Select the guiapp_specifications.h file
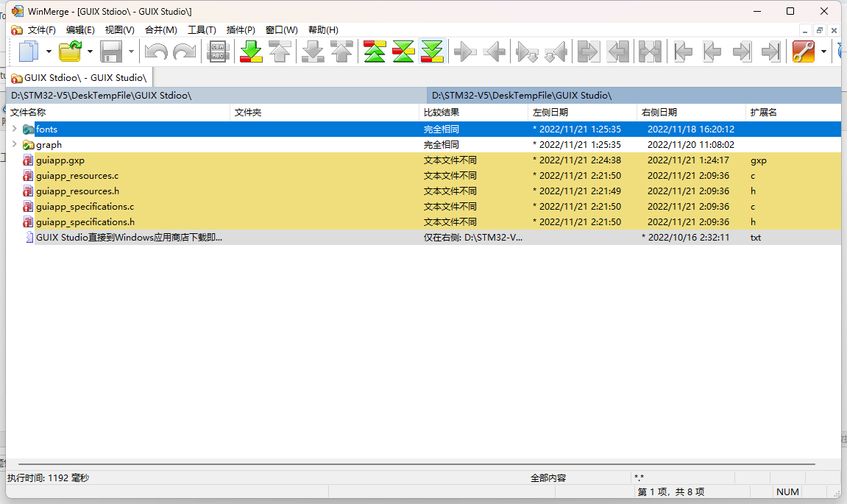This screenshot has width=847, height=504. point(424,221)
